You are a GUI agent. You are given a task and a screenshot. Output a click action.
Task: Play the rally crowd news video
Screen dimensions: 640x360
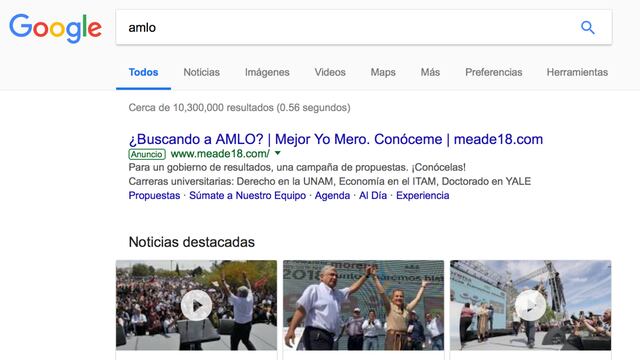coord(196,305)
